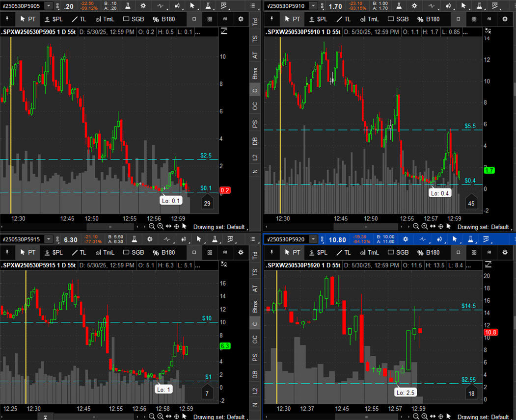Open Studies flask icon for P5905 chart
The height and width of the screenshot is (420, 516).
pos(128,6)
